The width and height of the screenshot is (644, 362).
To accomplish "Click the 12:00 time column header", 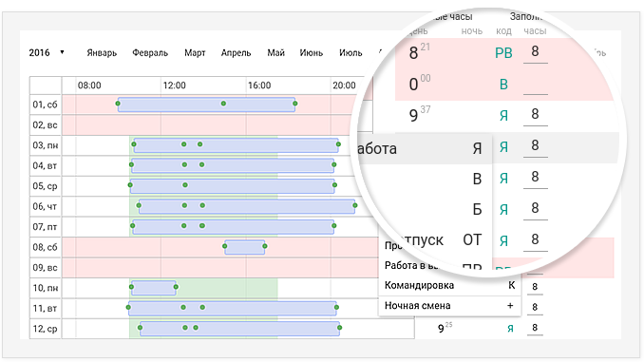I will point(174,86).
